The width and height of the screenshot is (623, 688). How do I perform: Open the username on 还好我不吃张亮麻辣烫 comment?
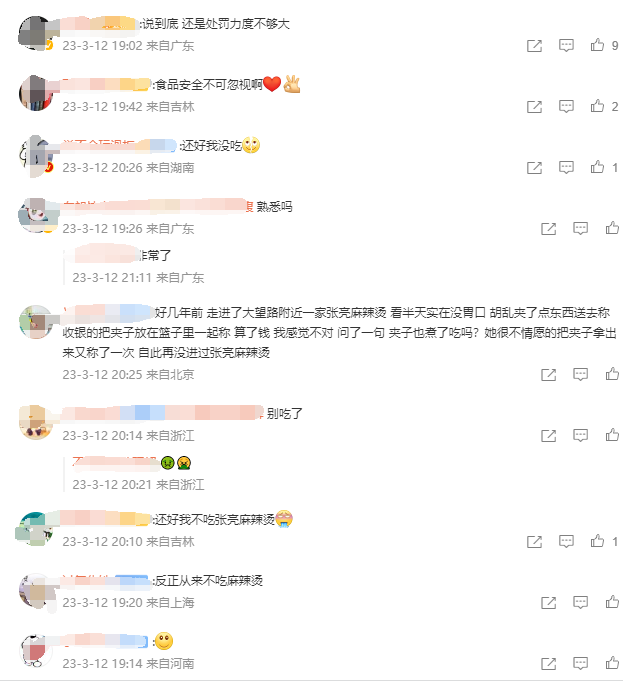107,520
